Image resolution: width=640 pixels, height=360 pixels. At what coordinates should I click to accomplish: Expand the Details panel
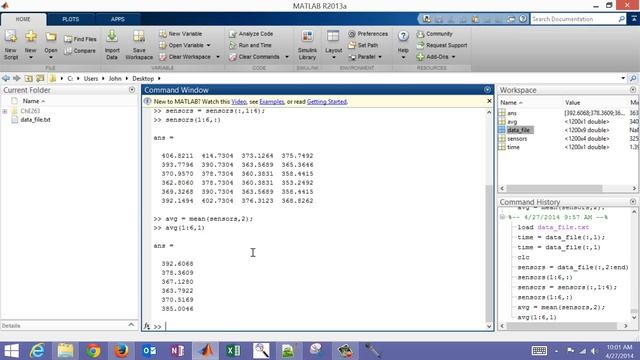click(x=131, y=325)
